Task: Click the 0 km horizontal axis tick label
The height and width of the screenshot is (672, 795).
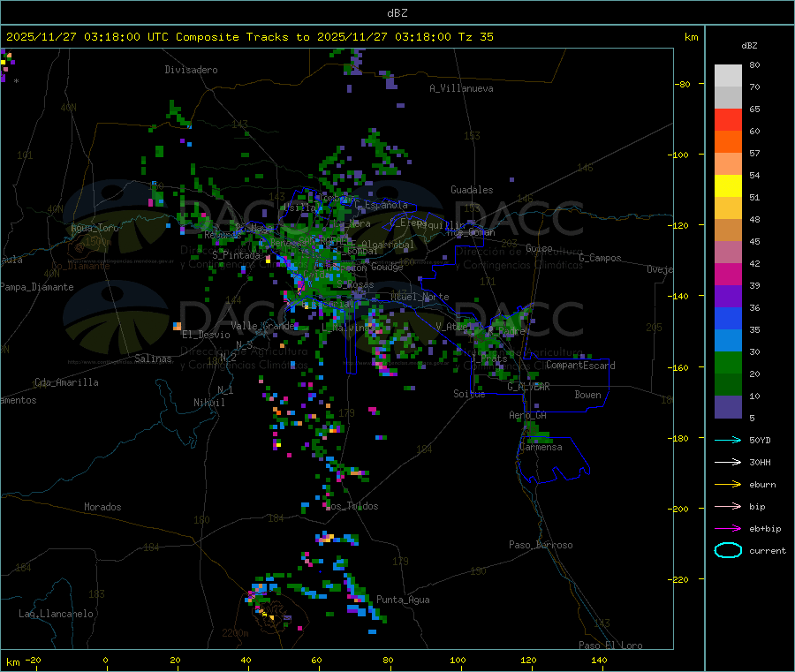Action: (x=105, y=660)
